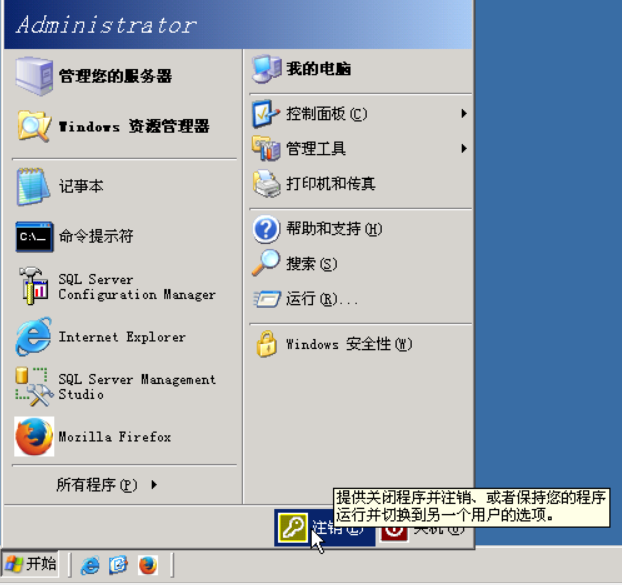Click the 控制面板 icon
This screenshot has width=622, height=585.
pyautogui.click(x=266, y=114)
